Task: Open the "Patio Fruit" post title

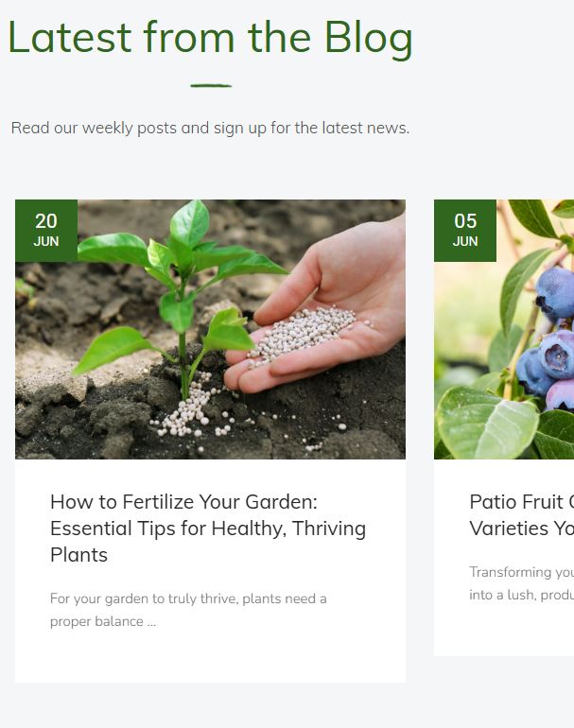Action: click(521, 514)
